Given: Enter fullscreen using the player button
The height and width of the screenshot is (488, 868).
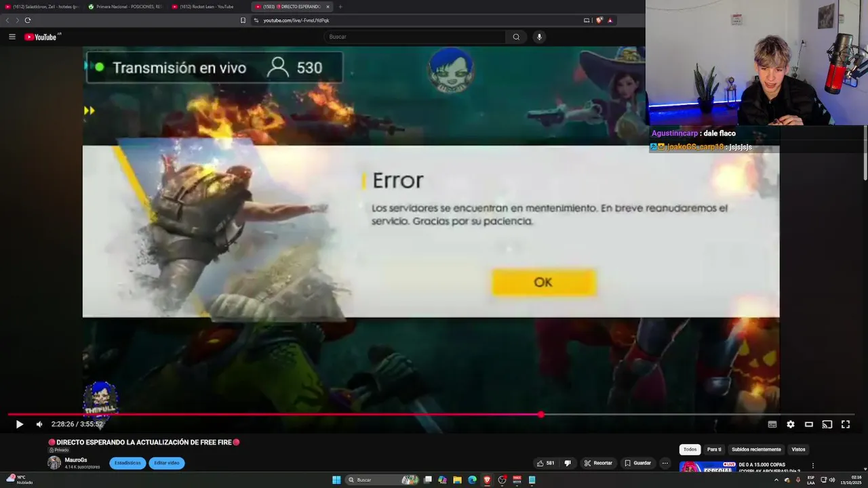Looking at the screenshot, I should [846, 424].
